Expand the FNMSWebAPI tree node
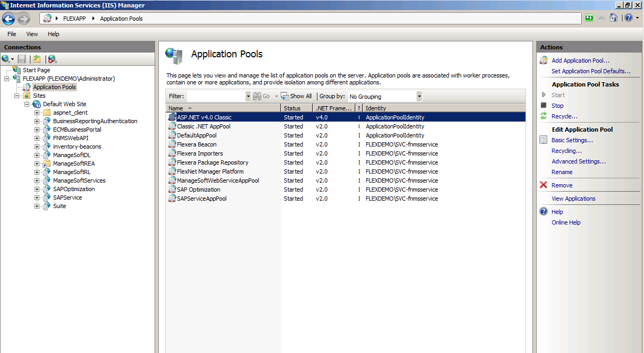Viewport: 644px width, 353px height. point(37,138)
